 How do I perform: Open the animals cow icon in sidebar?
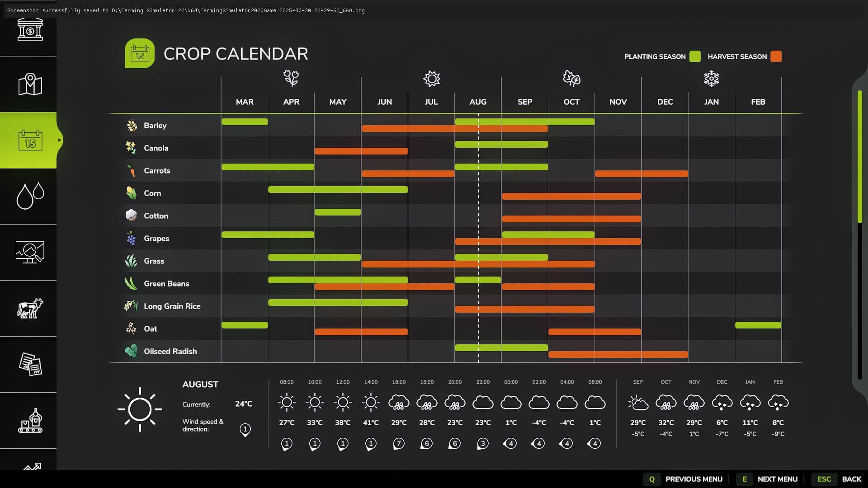30,308
